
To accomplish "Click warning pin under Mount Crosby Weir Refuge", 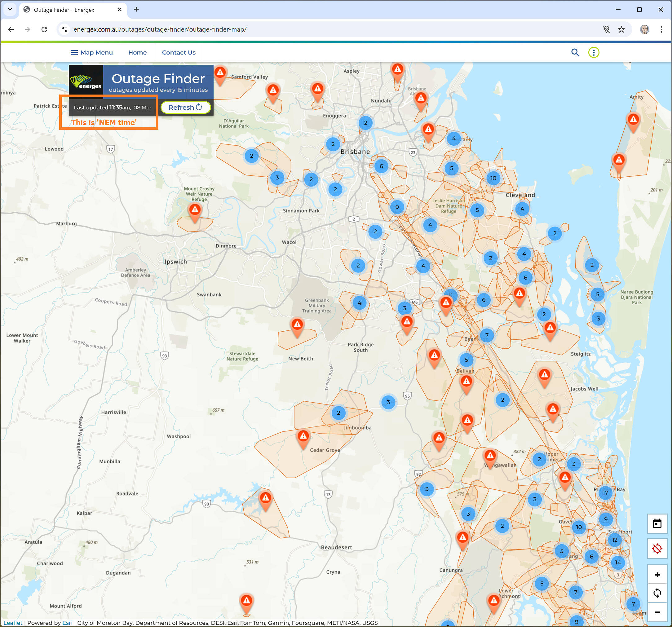I will (195, 212).
